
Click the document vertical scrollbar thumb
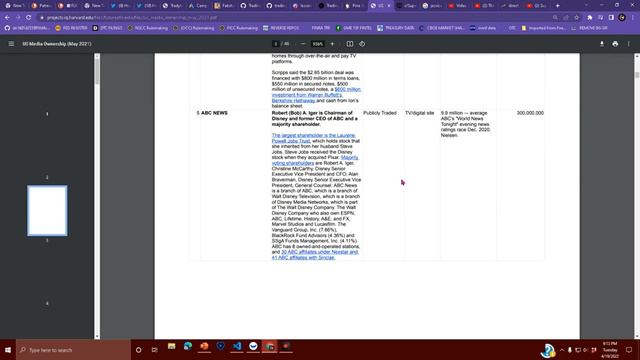click(637, 75)
